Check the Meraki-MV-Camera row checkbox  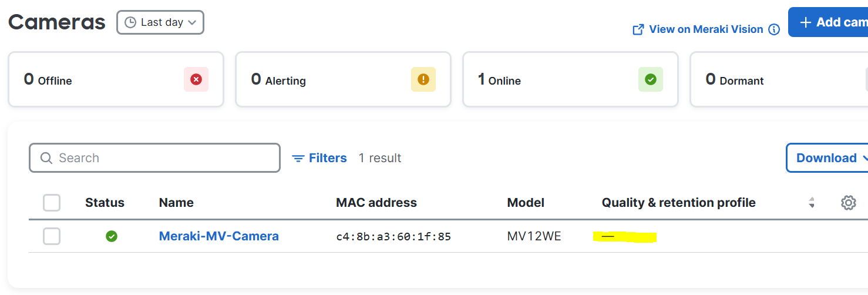tap(52, 236)
